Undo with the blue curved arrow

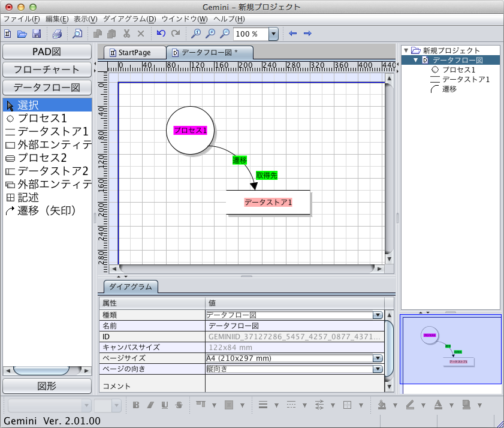pos(161,33)
